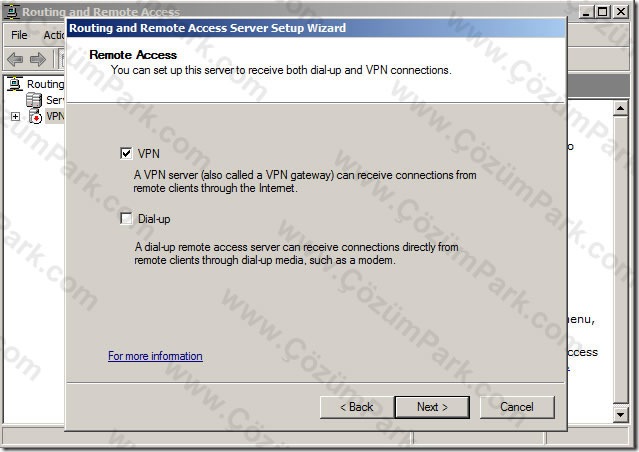Expand the VPN server tree node
Image resolution: width=639 pixels, height=452 pixels.
15,117
